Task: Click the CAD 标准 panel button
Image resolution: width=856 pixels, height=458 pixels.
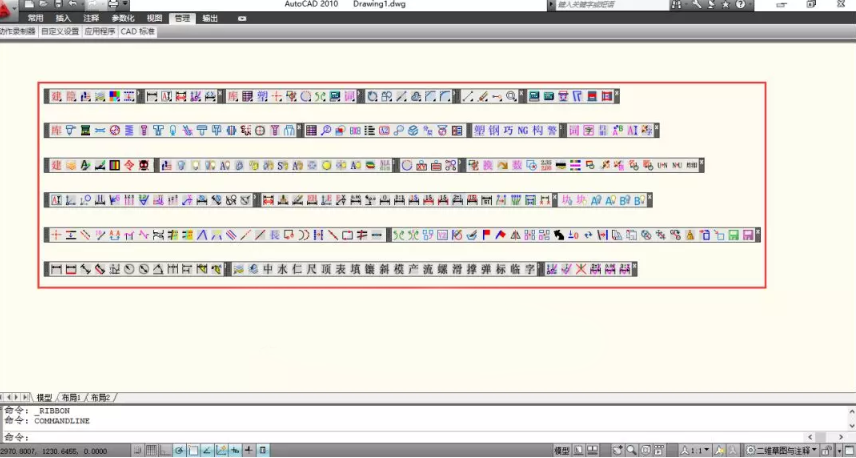Action: pyautogui.click(x=138, y=31)
